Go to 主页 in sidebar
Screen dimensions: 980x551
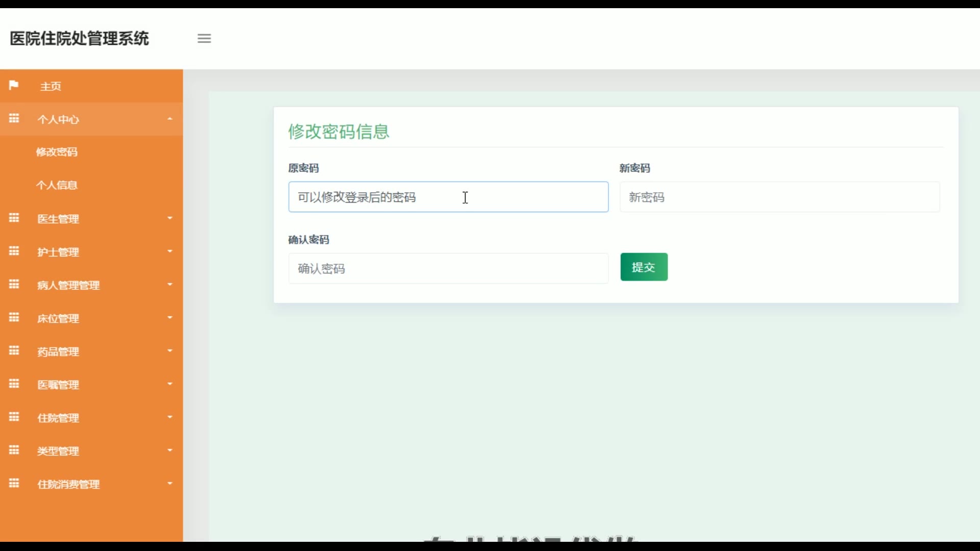coord(51,86)
